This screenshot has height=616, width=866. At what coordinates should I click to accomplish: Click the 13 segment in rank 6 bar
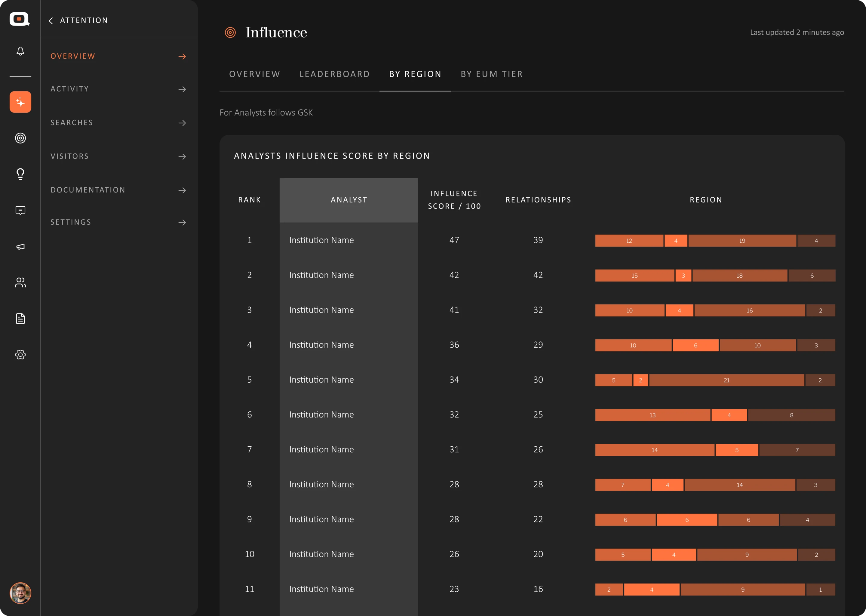pos(653,415)
